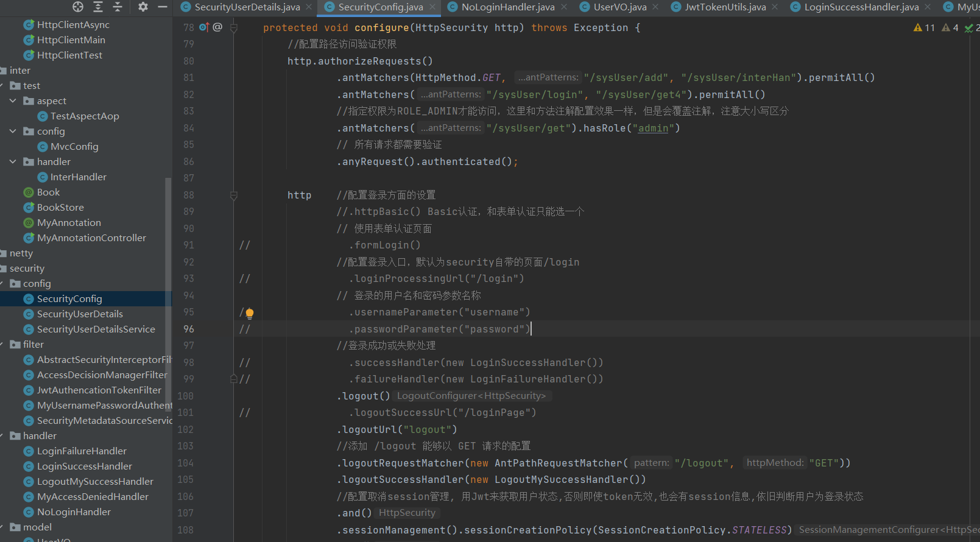Click the class icon beside BookStore
The width and height of the screenshot is (980, 542).
29,208
